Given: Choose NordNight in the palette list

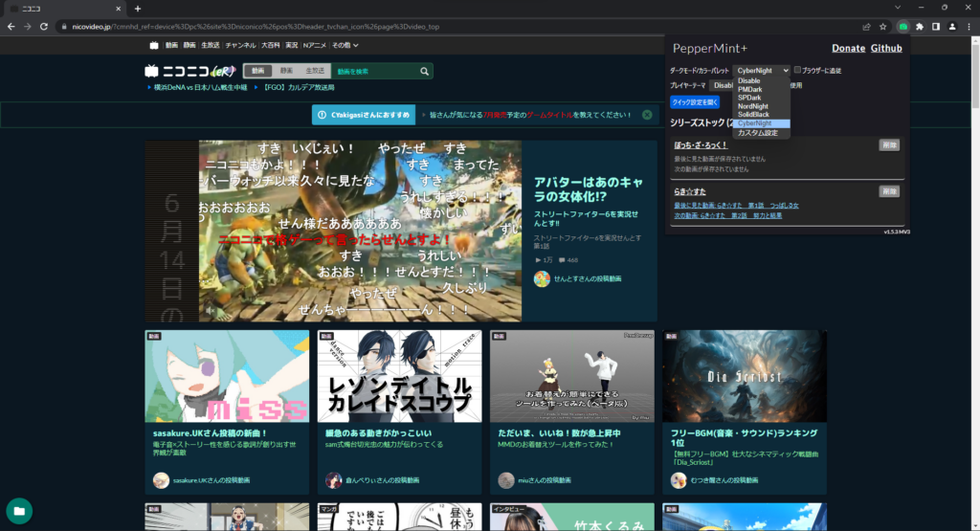Looking at the screenshot, I should pyautogui.click(x=761, y=106).
